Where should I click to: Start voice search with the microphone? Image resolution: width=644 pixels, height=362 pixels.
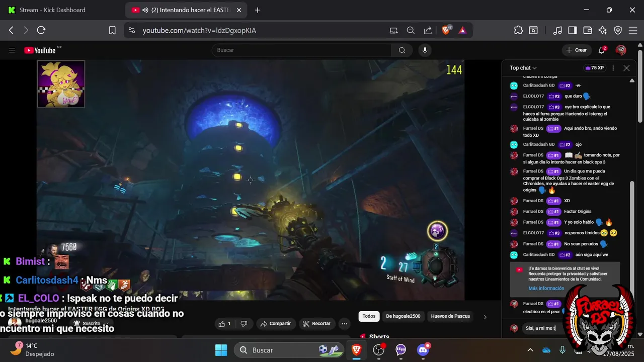[x=425, y=50]
